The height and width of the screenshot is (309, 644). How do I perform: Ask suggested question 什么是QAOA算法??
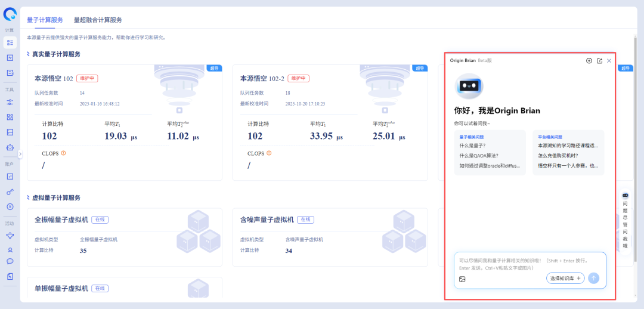(479, 156)
